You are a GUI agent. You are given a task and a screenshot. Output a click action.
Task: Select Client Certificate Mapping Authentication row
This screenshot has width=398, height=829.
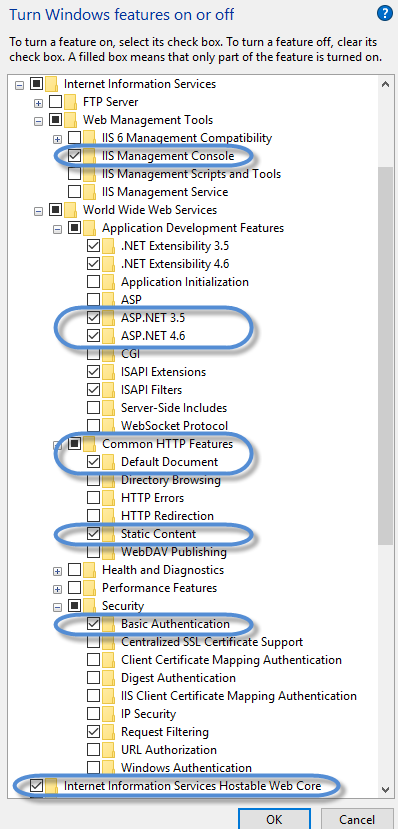click(231, 659)
